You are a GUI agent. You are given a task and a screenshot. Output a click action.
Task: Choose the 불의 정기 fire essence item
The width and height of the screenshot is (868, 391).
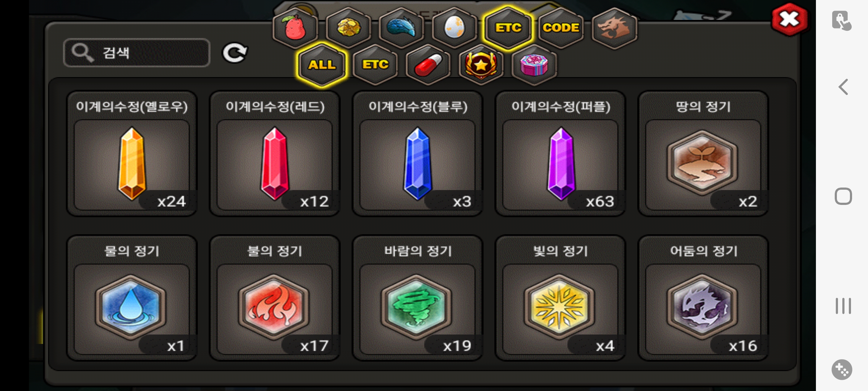(x=275, y=298)
